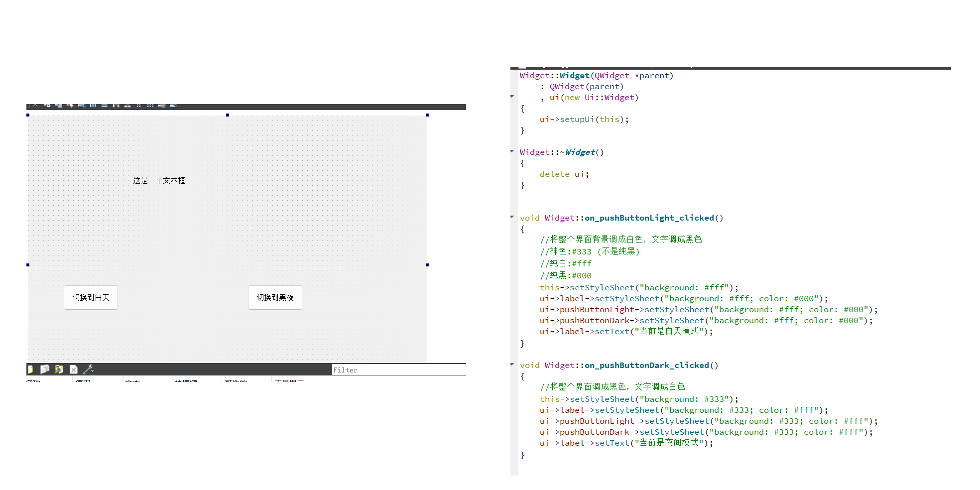
Task: Click the Paste action icon in action editor
Action: 59,369
